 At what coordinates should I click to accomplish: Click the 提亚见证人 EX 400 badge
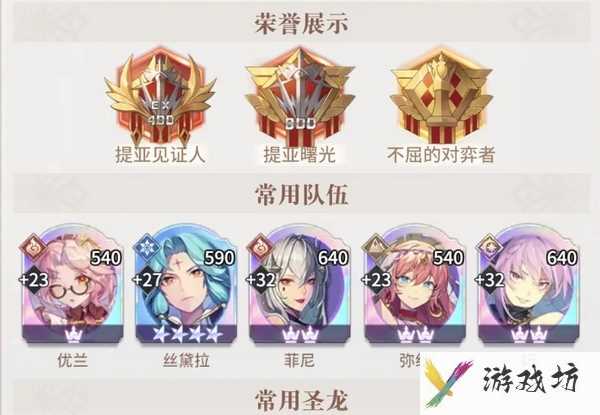tap(160, 96)
